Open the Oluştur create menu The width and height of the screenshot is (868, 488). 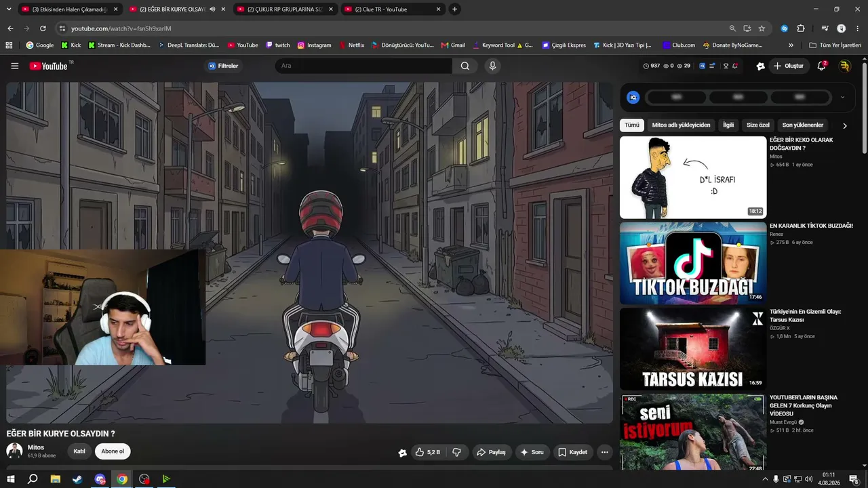(x=788, y=66)
